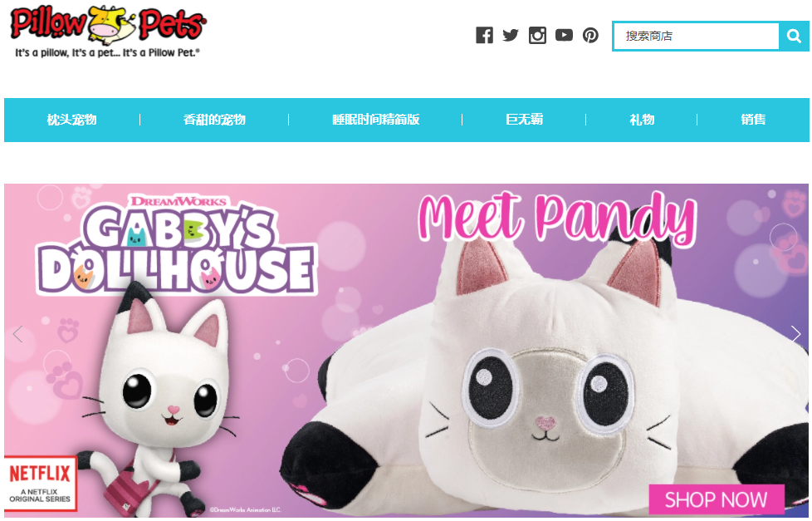The image size is (812, 521).
Task: Visit the Instagram icon link
Action: click(x=537, y=35)
